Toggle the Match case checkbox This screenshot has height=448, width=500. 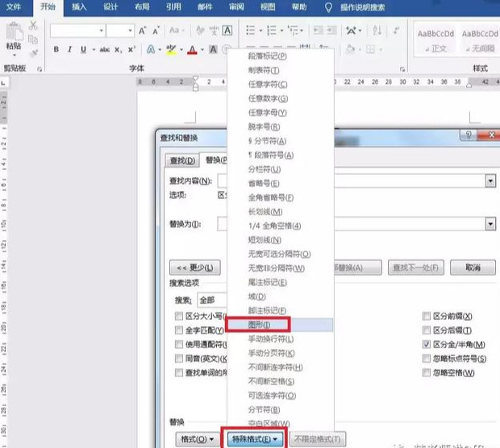(179, 316)
